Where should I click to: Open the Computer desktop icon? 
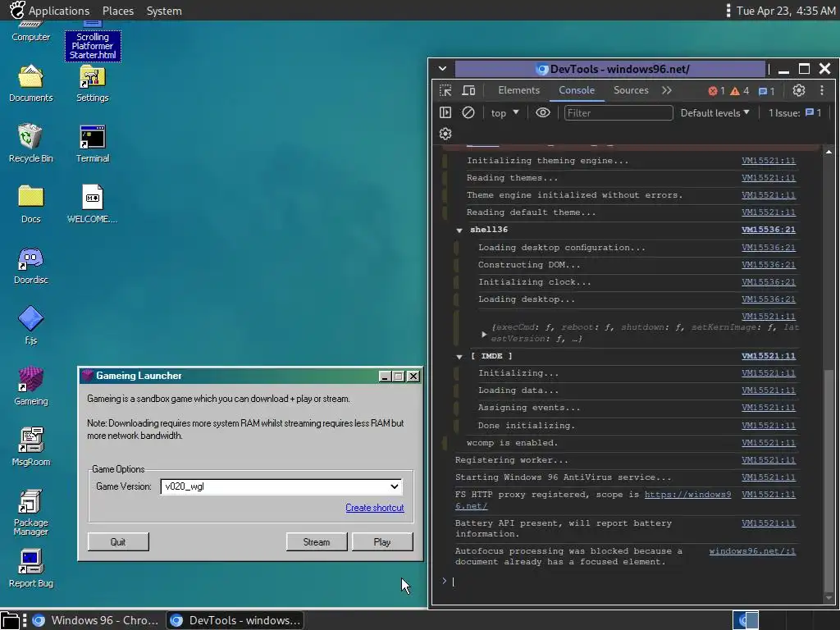click(30, 32)
